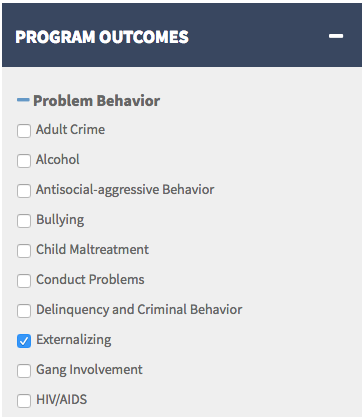Check the Child Maltreatment option
The height and width of the screenshot is (419, 364).
tap(24, 251)
